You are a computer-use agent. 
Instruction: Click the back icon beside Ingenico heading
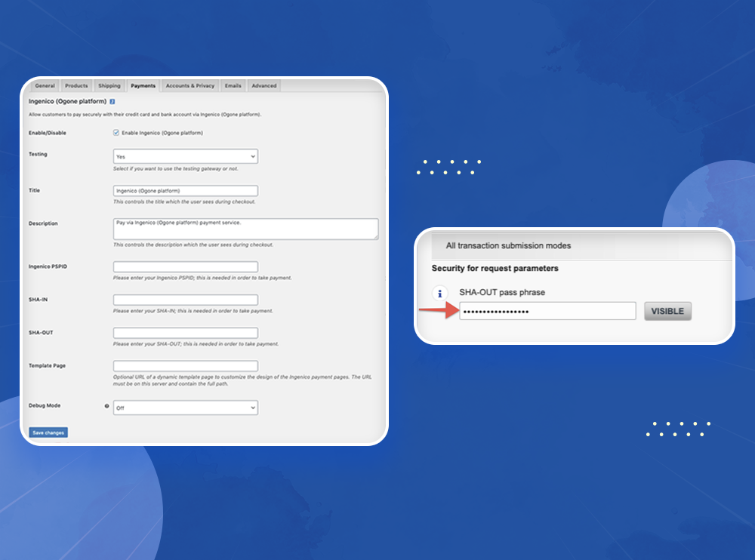(112, 100)
